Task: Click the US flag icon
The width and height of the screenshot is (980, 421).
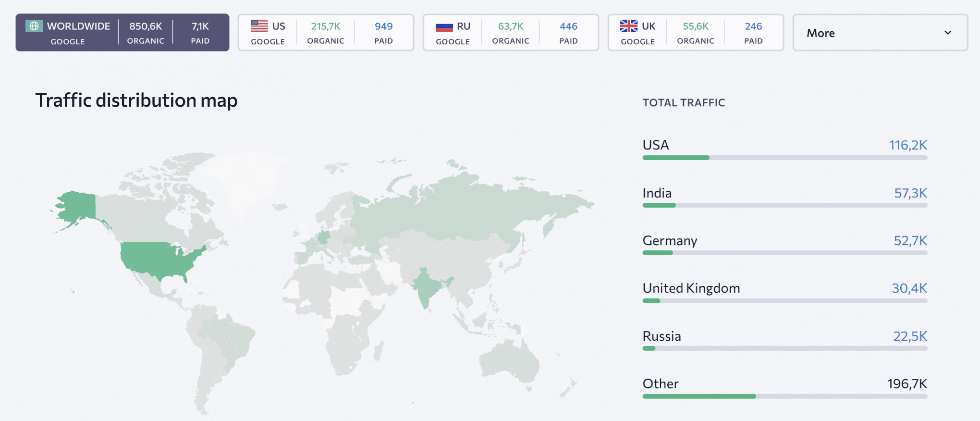Action: (259, 26)
